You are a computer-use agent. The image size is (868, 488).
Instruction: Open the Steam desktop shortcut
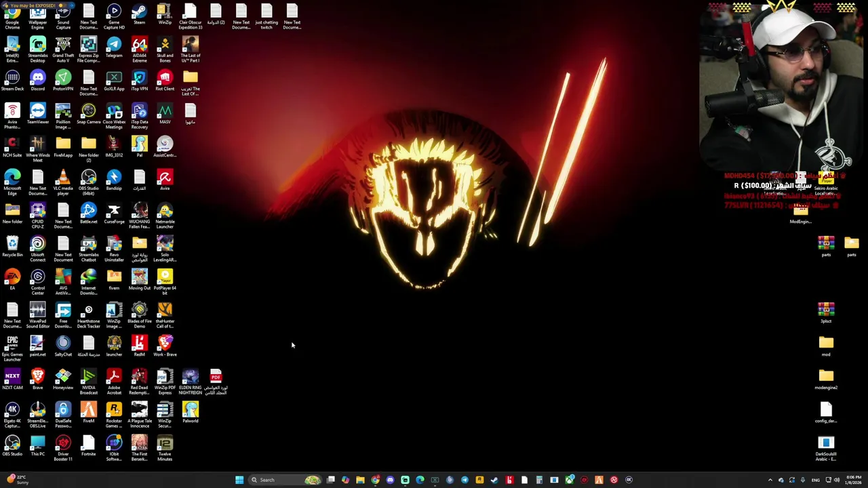pos(139,14)
